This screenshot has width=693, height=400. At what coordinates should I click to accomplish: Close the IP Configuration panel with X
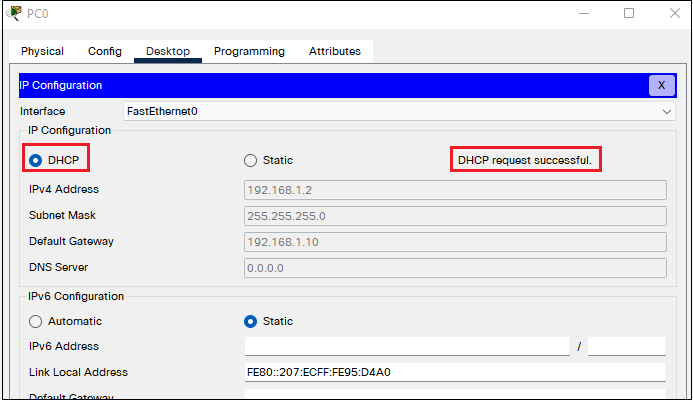coord(661,85)
